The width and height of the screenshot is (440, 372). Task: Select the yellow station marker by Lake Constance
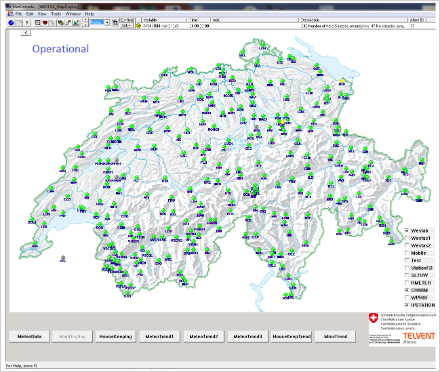pyautogui.click(x=342, y=81)
